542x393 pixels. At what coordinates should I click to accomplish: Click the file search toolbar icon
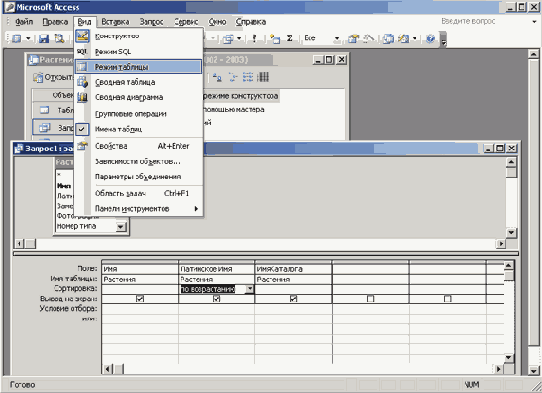[x=59, y=38]
